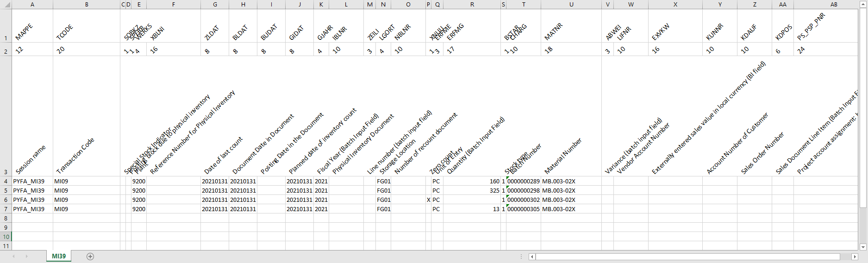Screen dimensions: 868x263
Task: Click the Select All corner triangle
Action: click(x=6, y=5)
